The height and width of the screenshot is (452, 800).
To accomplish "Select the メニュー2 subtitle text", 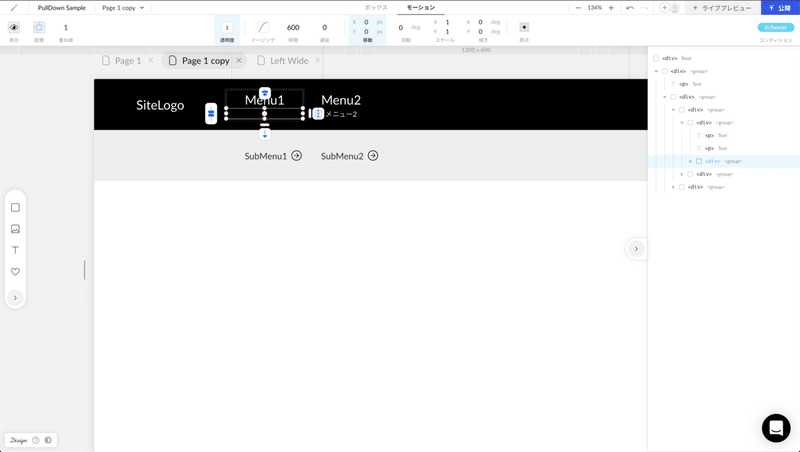I will 341,114.
